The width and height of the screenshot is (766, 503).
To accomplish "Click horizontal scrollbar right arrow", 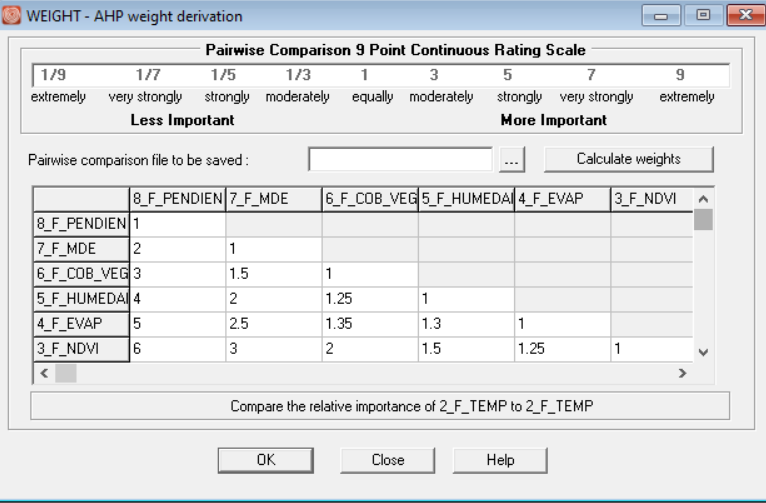I will (682, 373).
